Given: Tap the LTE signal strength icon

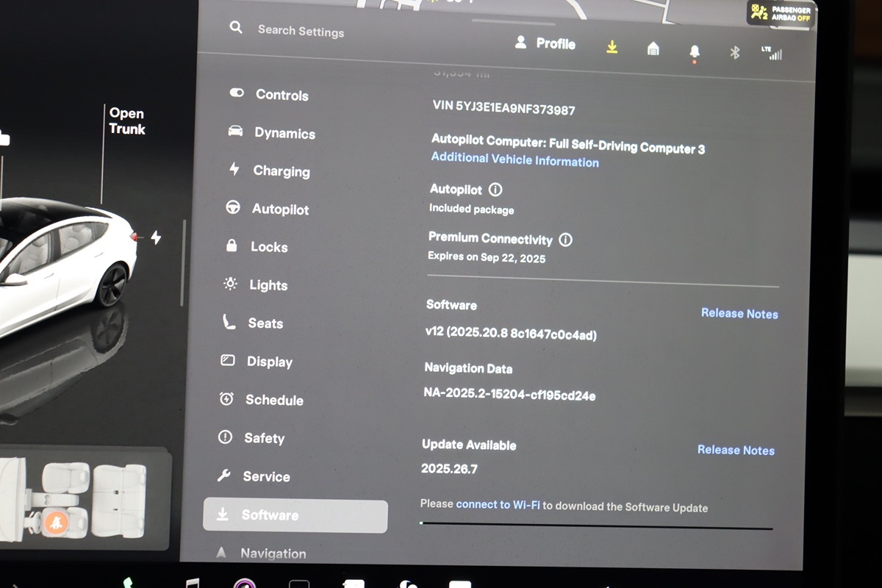Looking at the screenshot, I should point(772,53).
